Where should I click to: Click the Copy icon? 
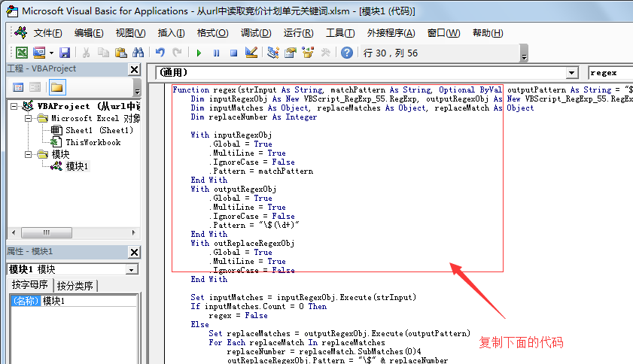[103, 53]
